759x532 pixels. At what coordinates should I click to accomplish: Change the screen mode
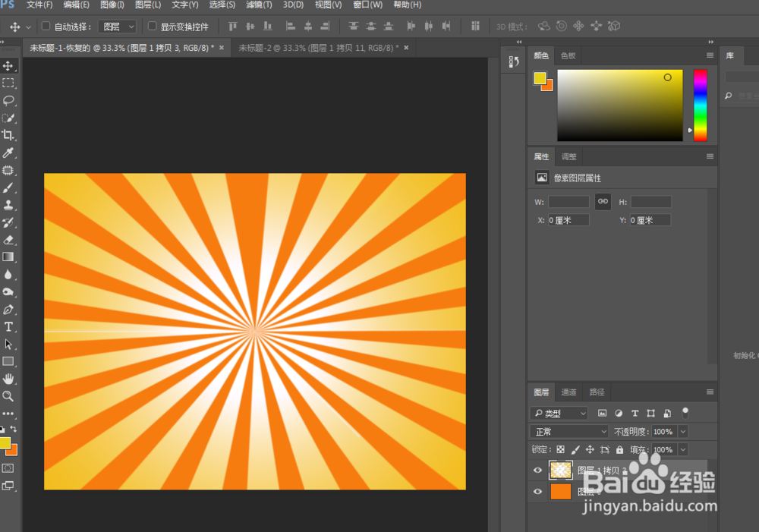[x=8, y=486]
